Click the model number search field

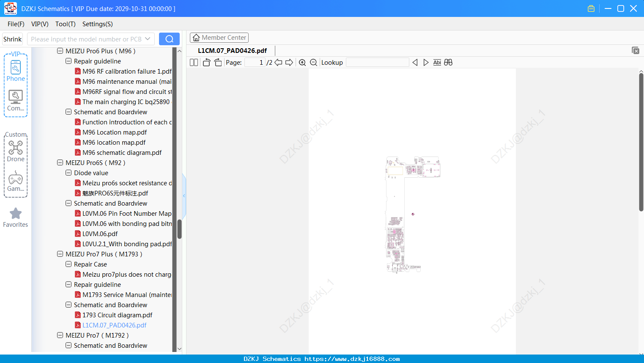pyautogui.click(x=86, y=39)
